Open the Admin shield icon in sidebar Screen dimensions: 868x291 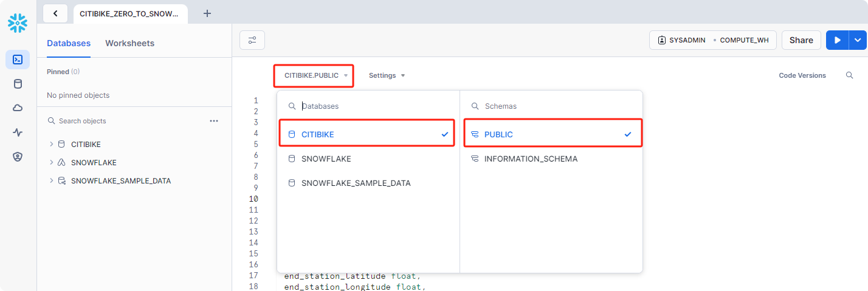[x=18, y=157]
